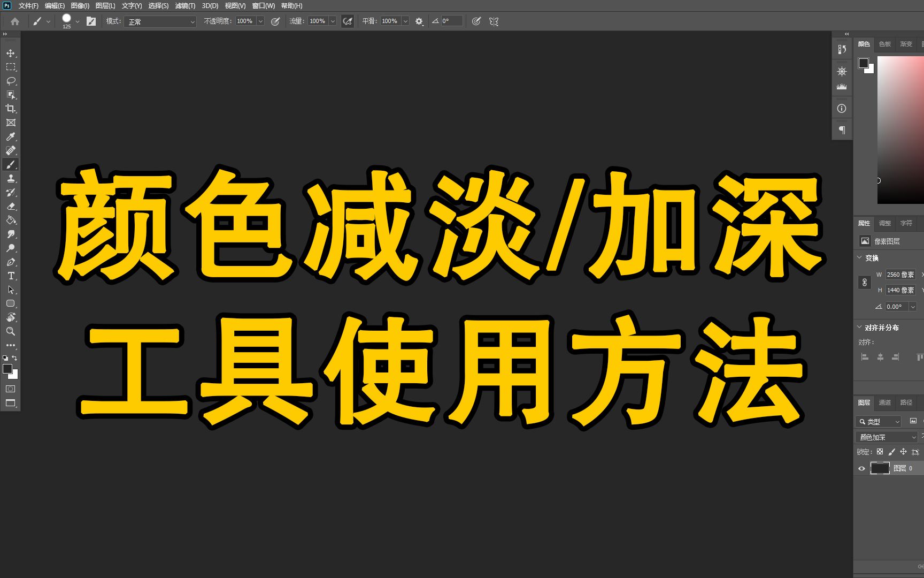Image resolution: width=924 pixels, height=578 pixels.
Task: Collapse the 对齐并分布 section
Action: point(860,327)
